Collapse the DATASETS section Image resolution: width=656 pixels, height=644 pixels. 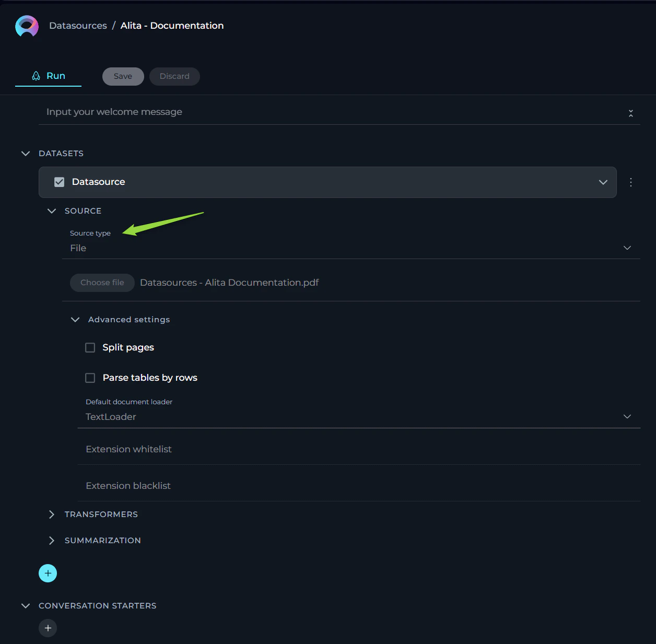pos(25,153)
